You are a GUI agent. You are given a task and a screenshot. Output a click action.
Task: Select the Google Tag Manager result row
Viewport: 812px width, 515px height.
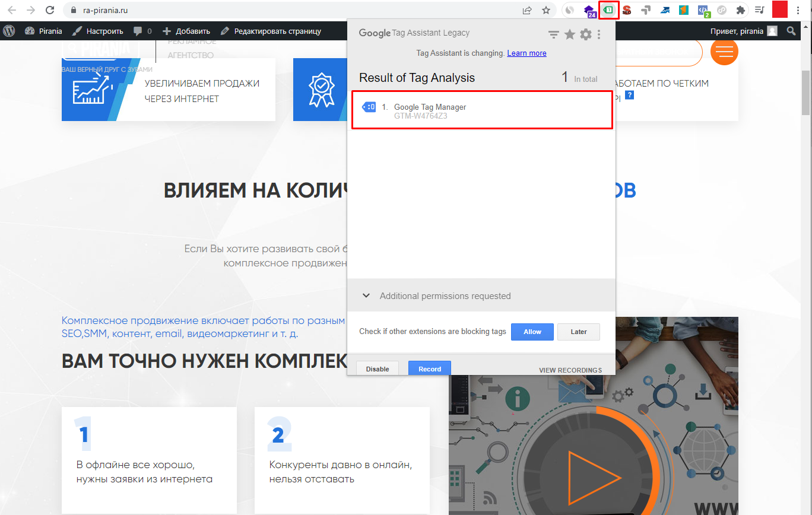481,110
